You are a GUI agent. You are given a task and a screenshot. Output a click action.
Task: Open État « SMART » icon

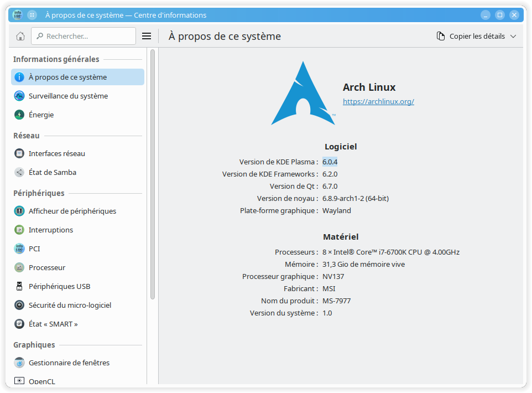[19, 324]
